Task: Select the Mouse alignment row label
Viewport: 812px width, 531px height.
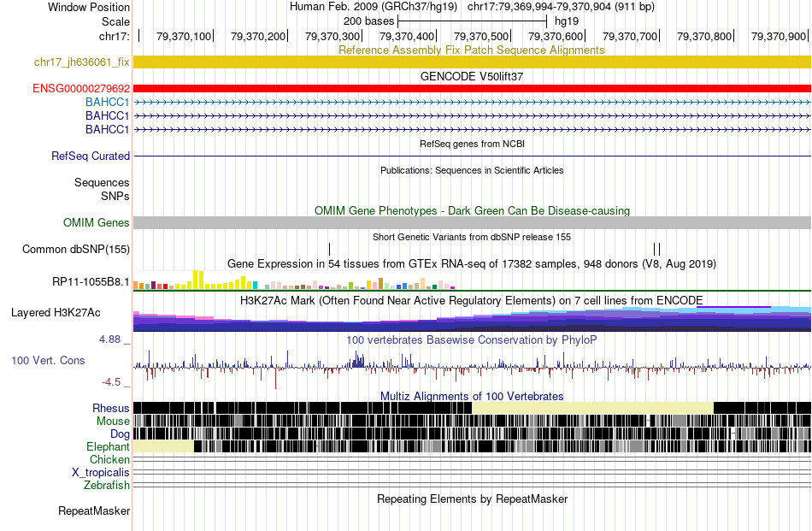Action: [x=113, y=422]
